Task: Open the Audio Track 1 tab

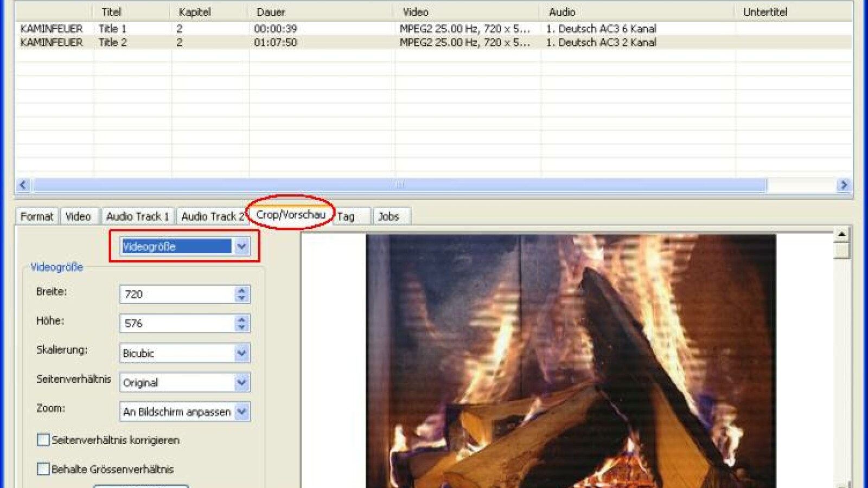Action: [x=137, y=216]
